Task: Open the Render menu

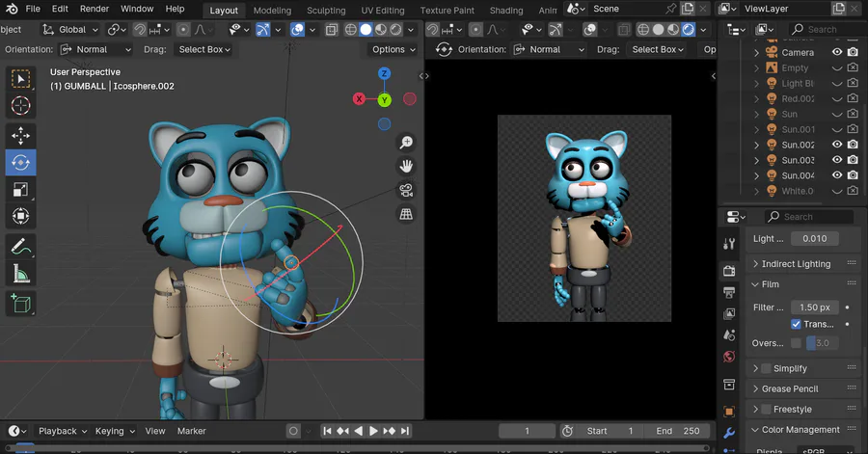Action: [x=95, y=9]
